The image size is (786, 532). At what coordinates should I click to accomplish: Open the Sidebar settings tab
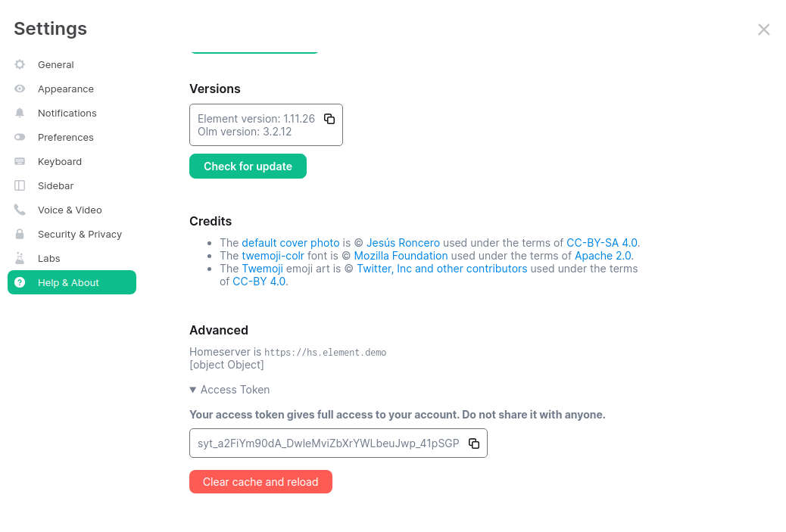point(55,186)
